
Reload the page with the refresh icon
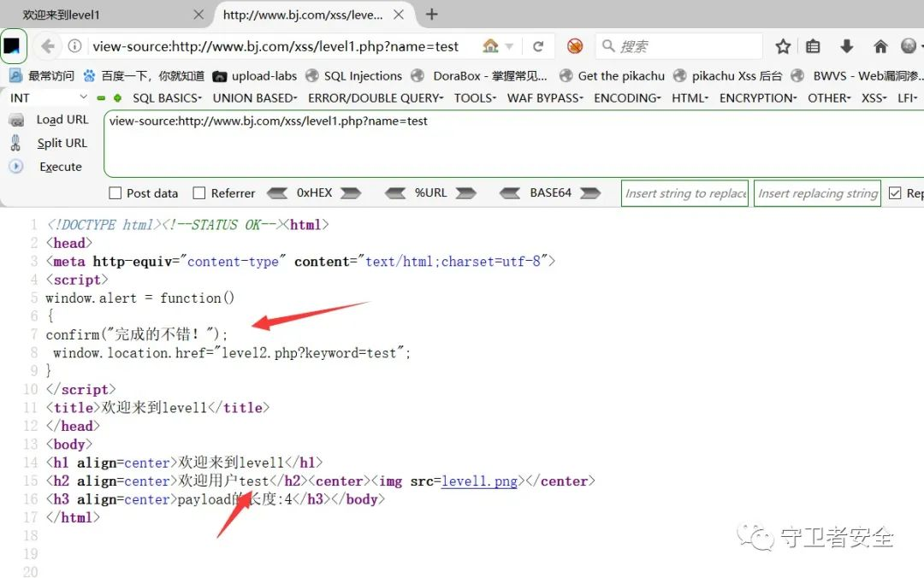[538, 46]
